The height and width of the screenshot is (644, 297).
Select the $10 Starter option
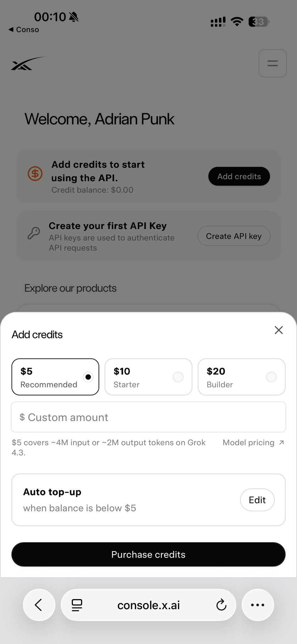pyautogui.click(x=148, y=377)
